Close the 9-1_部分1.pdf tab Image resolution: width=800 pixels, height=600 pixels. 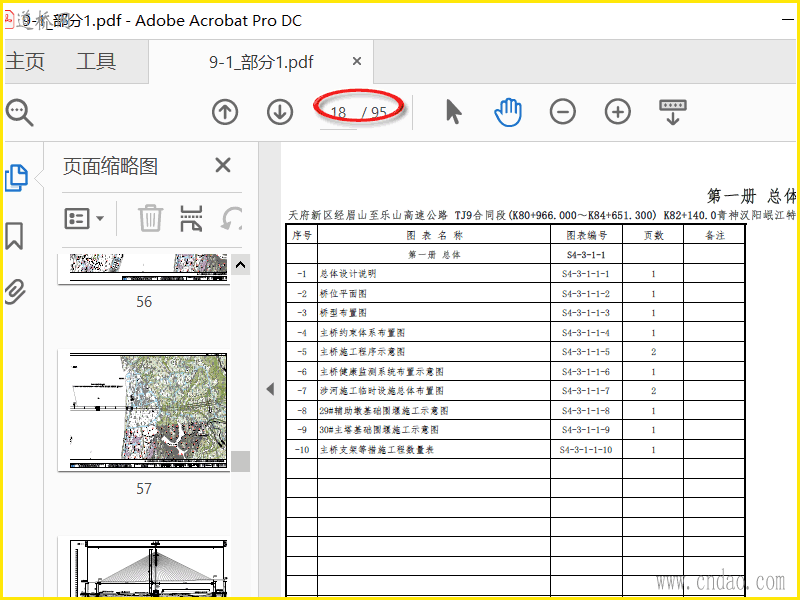pyautogui.click(x=357, y=61)
